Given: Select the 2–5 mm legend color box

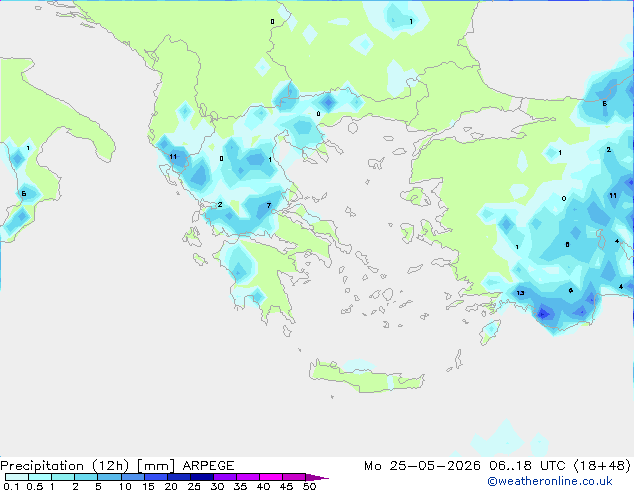Looking at the screenshot, I should pyautogui.click(x=86, y=477).
